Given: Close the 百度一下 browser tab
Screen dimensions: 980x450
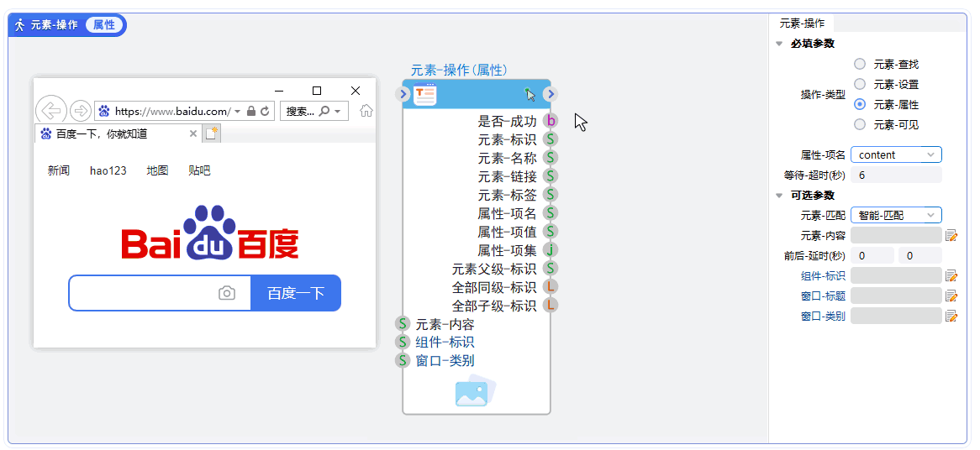Looking at the screenshot, I should point(193,133).
